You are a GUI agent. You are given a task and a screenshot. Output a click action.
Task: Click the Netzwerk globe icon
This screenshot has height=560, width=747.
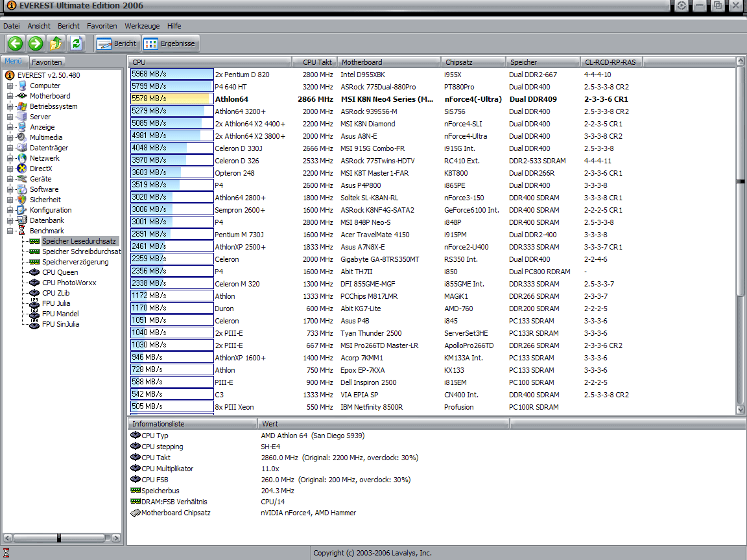tap(22, 158)
